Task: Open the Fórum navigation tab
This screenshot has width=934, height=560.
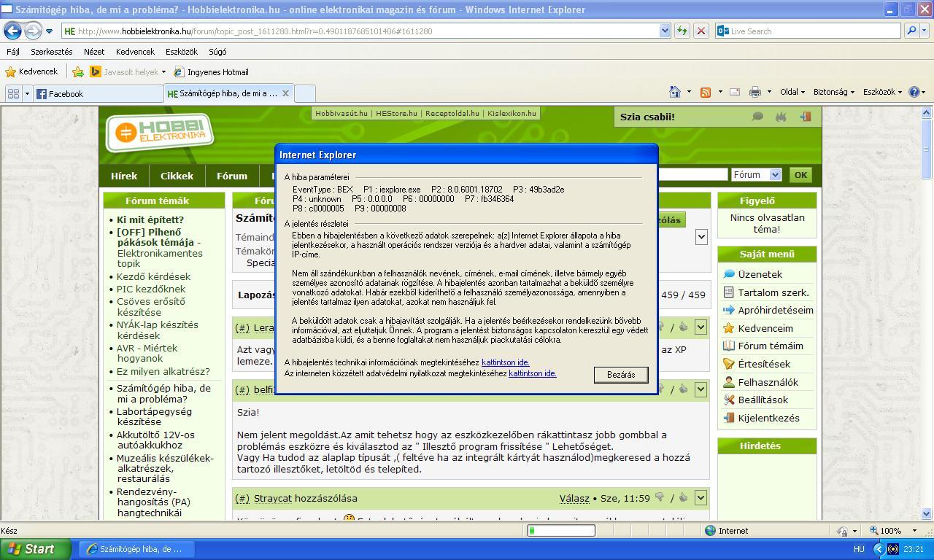Action: click(x=232, y=176)
